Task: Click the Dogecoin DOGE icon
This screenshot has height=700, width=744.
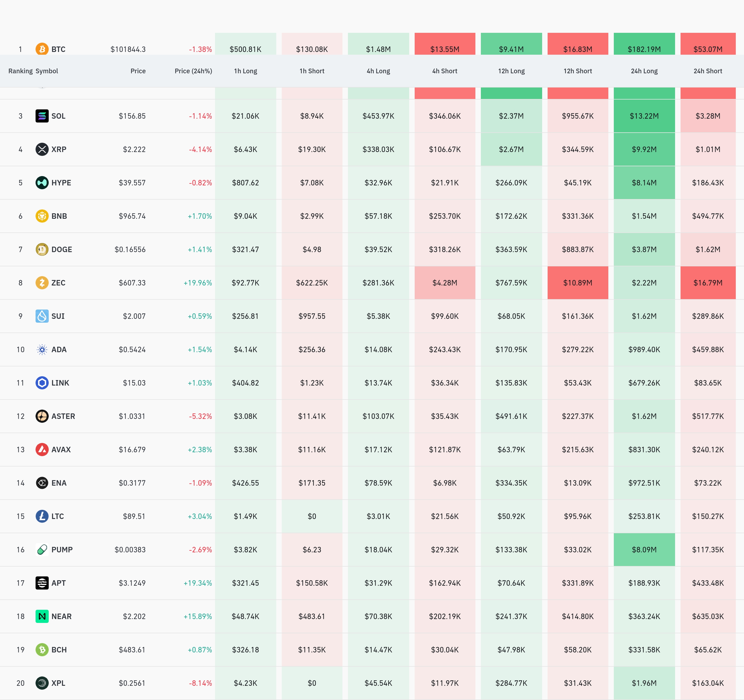Action: pos(42,250)
